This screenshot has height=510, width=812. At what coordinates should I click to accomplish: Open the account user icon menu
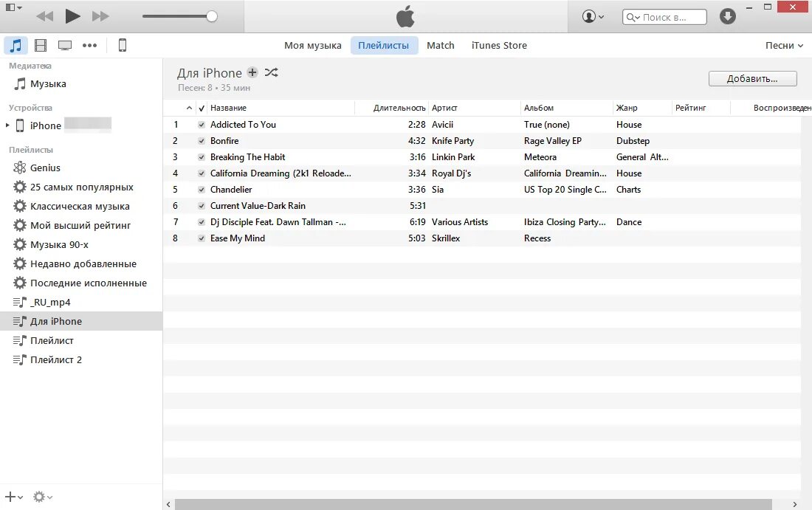click(593, 16)
